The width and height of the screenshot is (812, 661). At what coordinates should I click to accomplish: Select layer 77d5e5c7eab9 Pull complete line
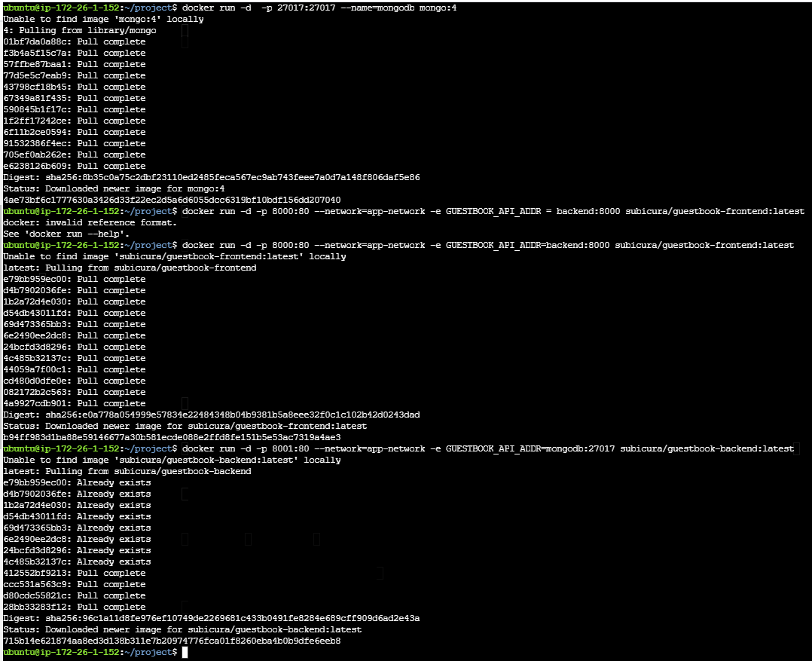tap(75, 75)
